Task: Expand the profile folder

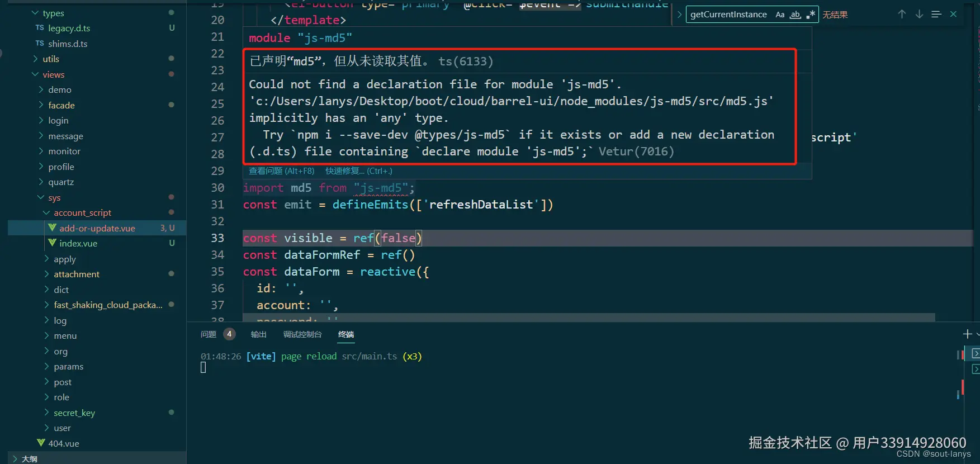Action: (61, 167)
